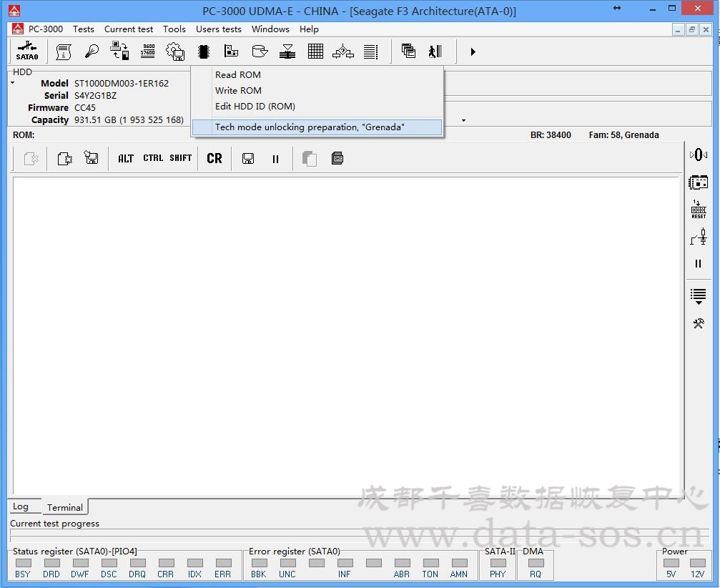Click the grid table icon in toolbar
The image size is (720, 588).
[x=315, y=52]
